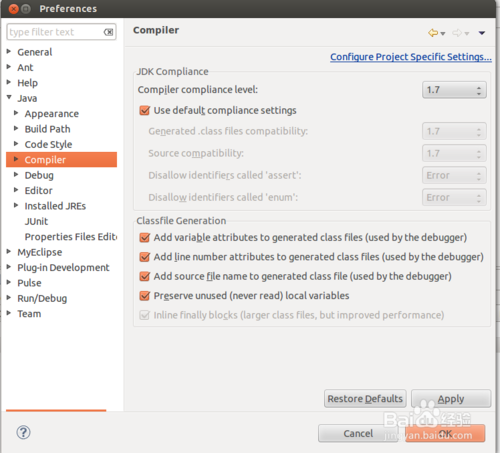
Task: Toggle Add line number attributes checkbox
Action: click(144, 257)
